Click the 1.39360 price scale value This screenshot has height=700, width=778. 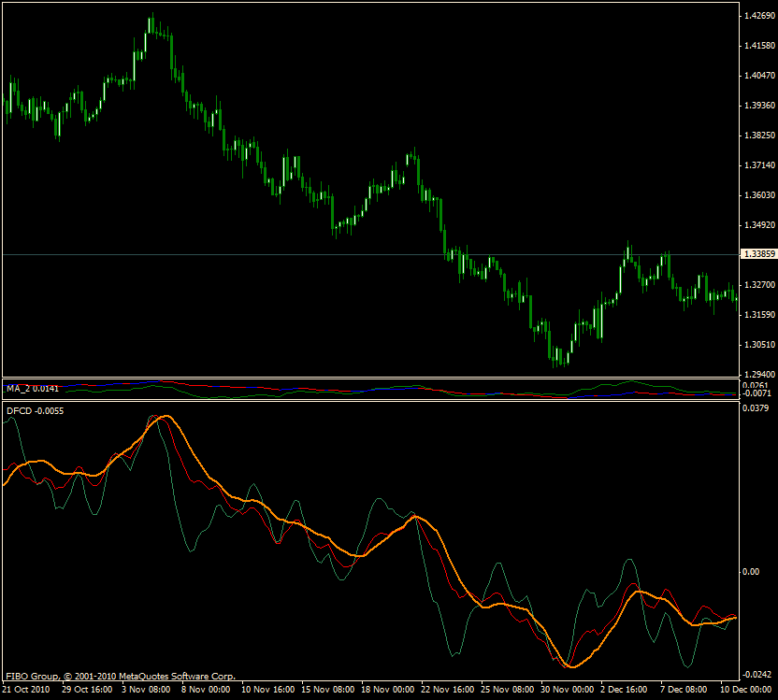click(x=759, y=106)
